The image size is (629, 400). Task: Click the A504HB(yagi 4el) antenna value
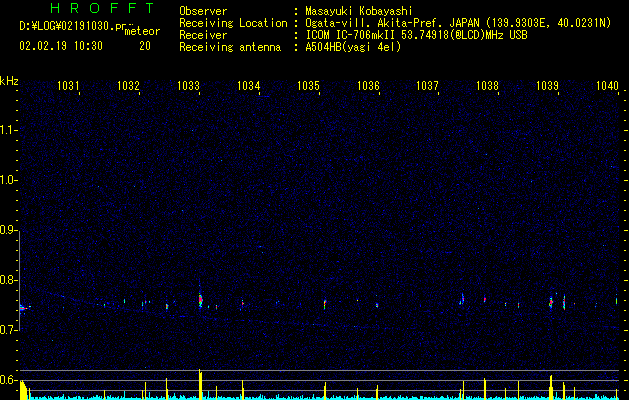[353, 47]
